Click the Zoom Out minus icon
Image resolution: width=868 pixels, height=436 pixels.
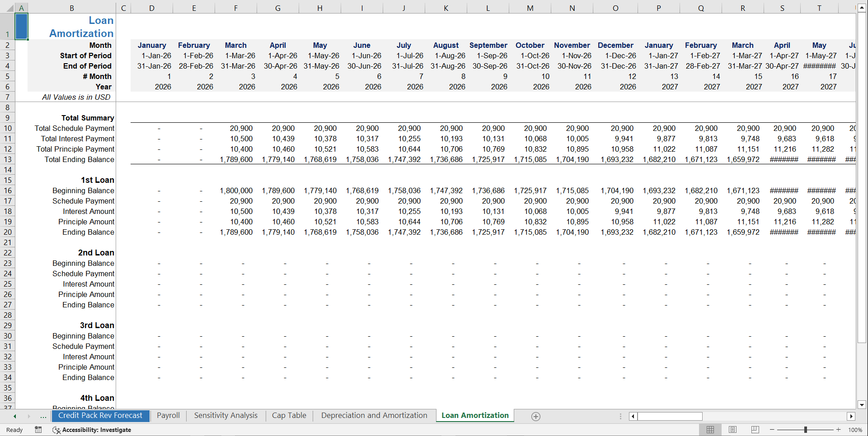tap(772, 430)
